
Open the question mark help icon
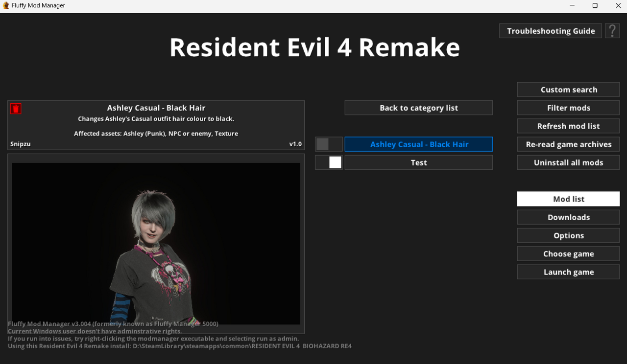[612, 31]
